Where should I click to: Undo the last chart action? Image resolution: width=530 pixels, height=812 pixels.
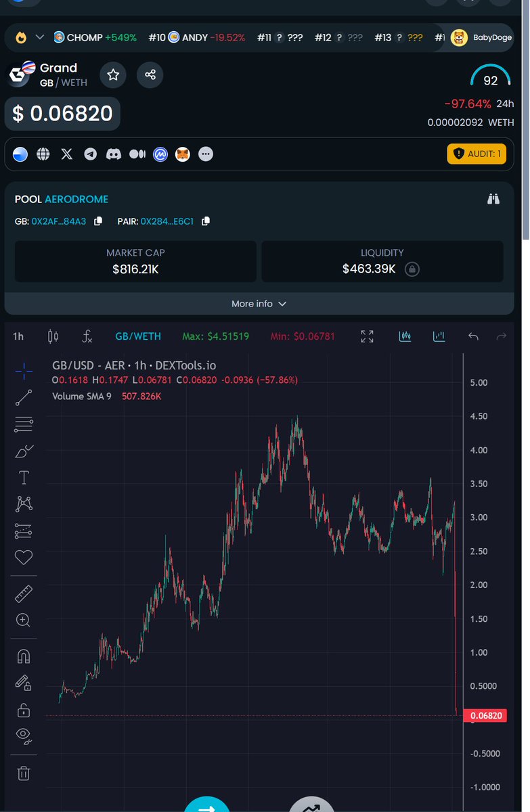[x=473, y=336]
